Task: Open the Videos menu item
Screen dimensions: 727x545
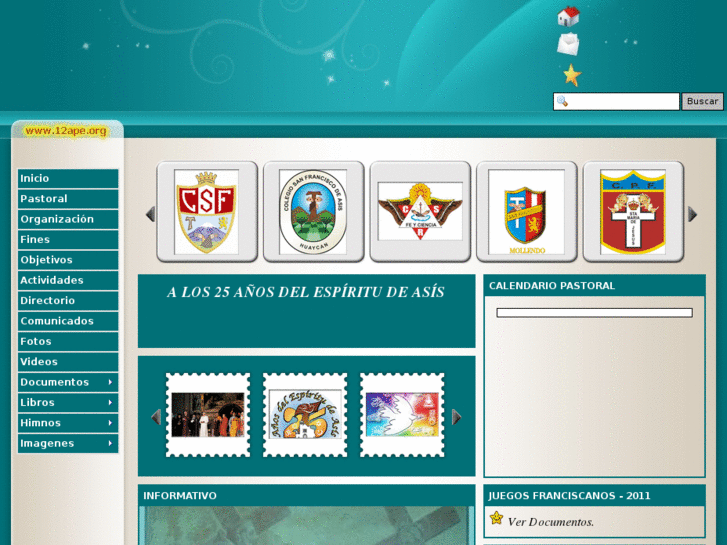Action: (x=68, y=362)
